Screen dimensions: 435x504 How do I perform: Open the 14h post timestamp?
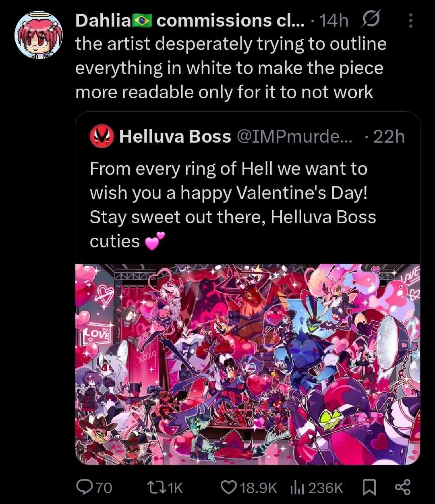pos(333,21)
